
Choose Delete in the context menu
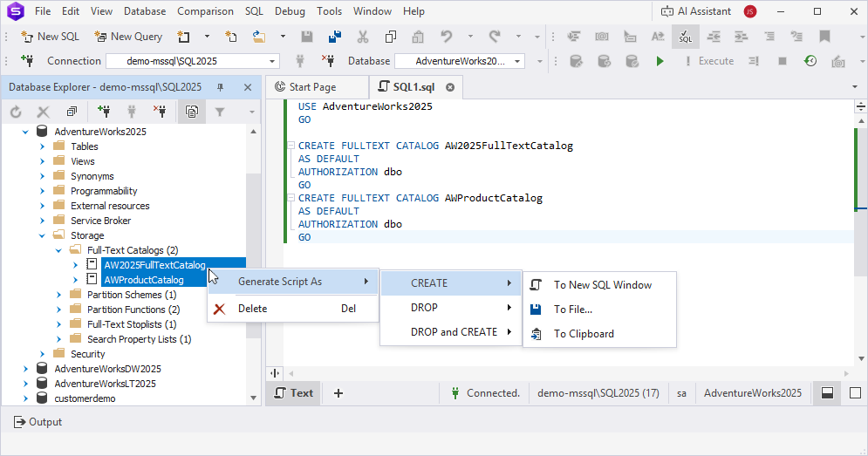pyautogui.click(x=293, y=309)
